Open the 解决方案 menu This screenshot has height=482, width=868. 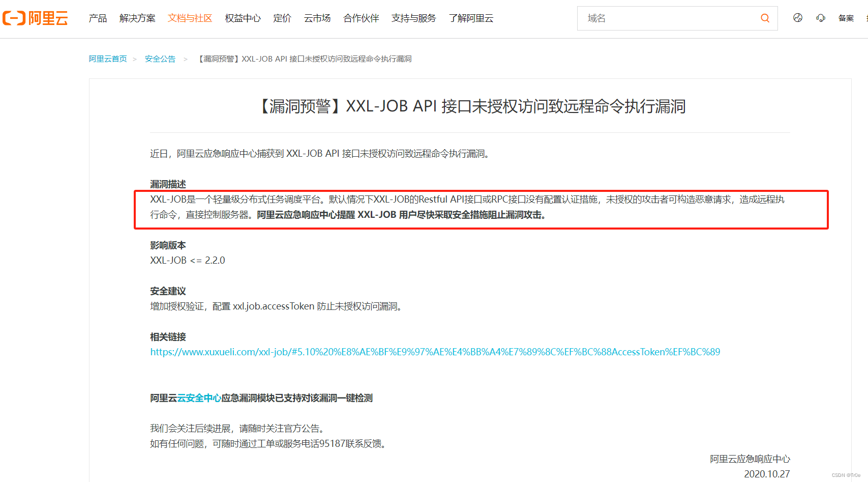tap(137, 18)
